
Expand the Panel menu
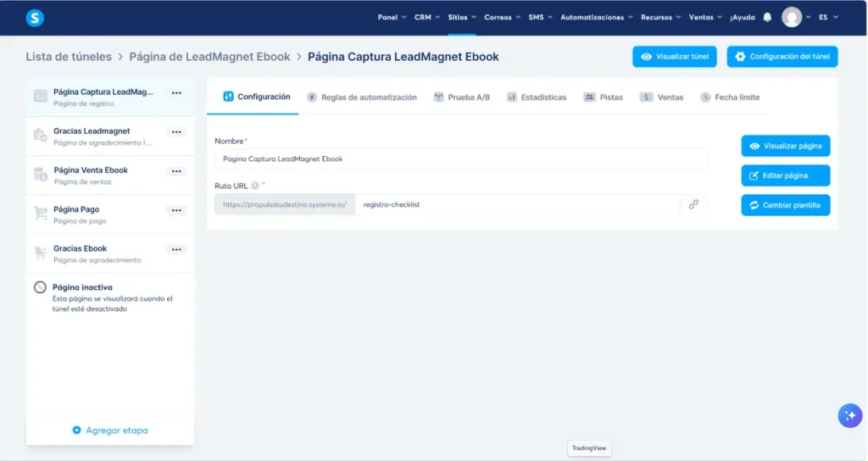pos(392,17)
